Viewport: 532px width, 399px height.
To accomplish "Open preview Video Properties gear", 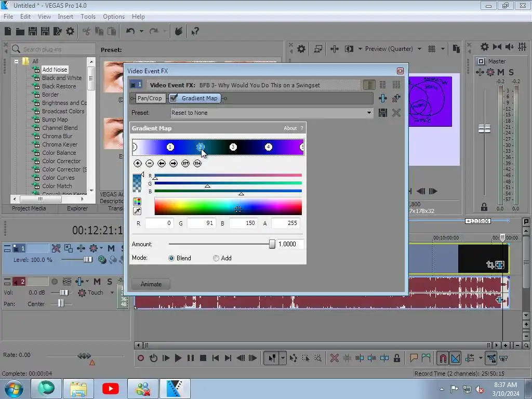I will coord(301,49).
